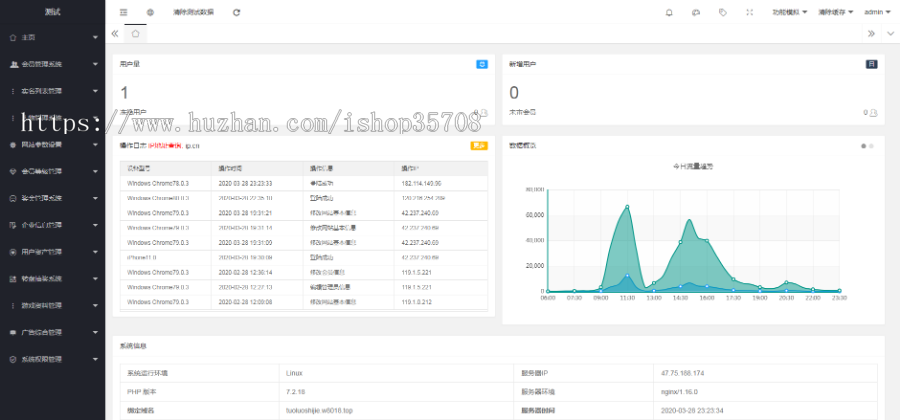Open the ip.cn link in the log header
Screen dimensions: 900x420
pos(192,146)
